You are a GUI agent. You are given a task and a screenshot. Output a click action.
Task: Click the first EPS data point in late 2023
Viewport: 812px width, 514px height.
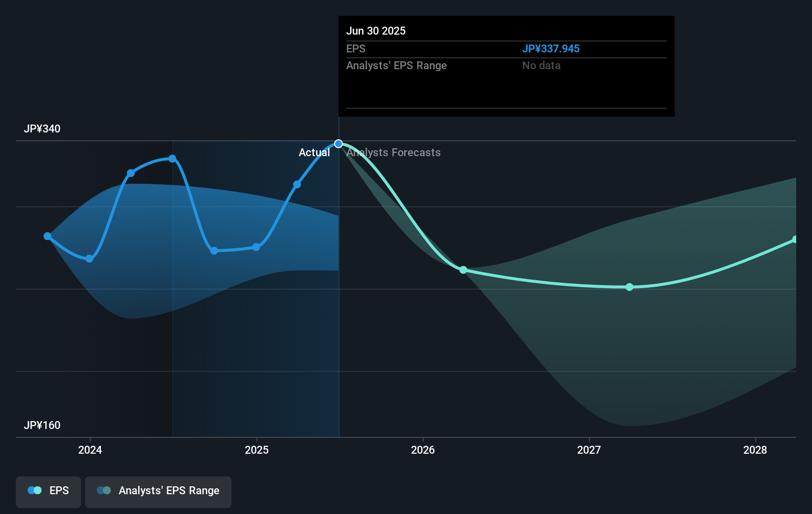(x=47, y=236)
